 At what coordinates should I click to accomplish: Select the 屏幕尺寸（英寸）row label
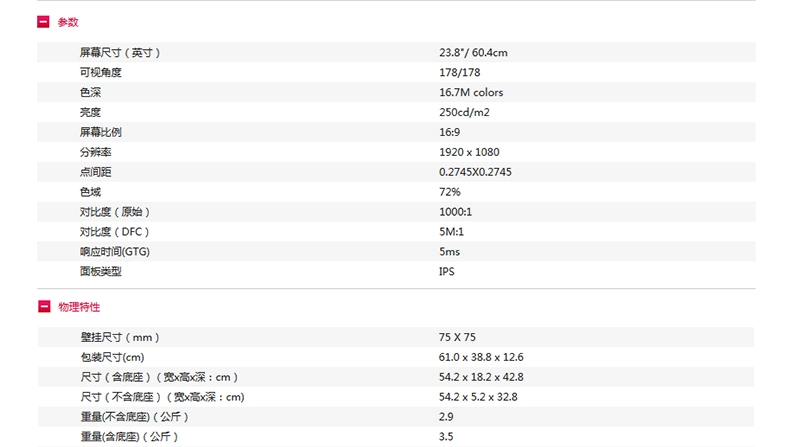pos(120,52)
